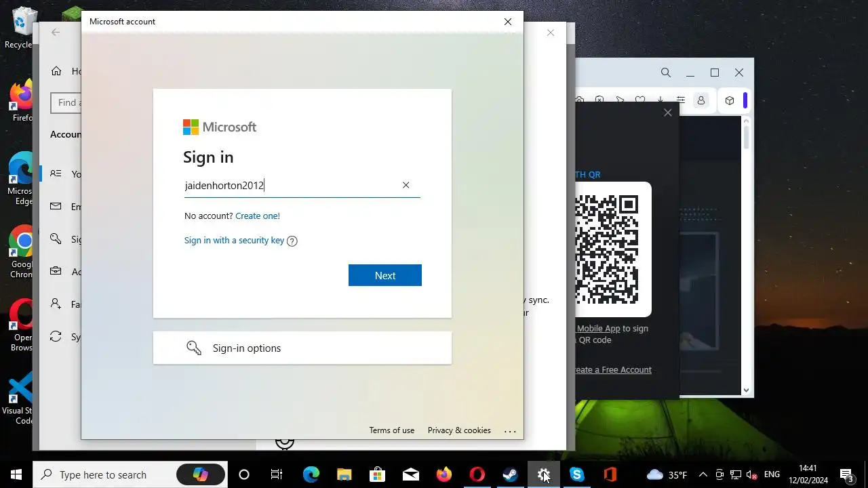
Task: Open browser profile account icon
Action: pyautogui.click(x=701, y=100)
